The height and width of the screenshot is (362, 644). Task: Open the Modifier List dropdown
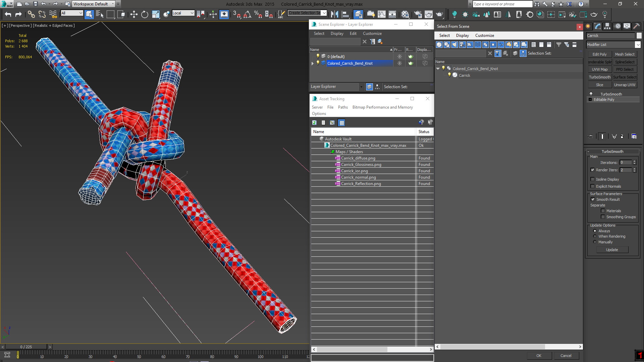[x=638, y=45]
